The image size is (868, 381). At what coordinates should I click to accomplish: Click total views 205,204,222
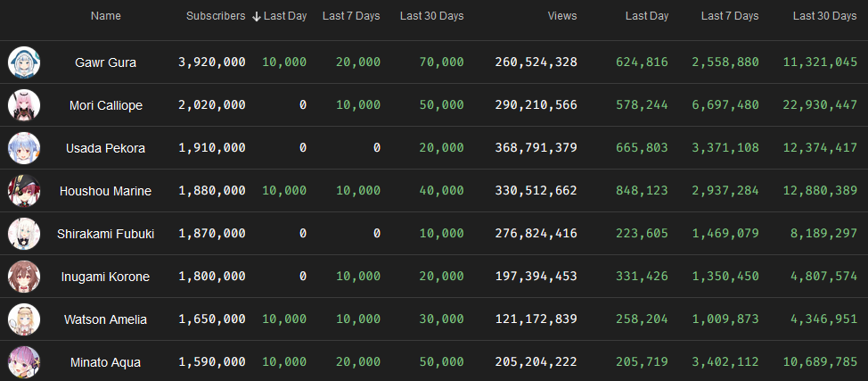coord(536,362)
